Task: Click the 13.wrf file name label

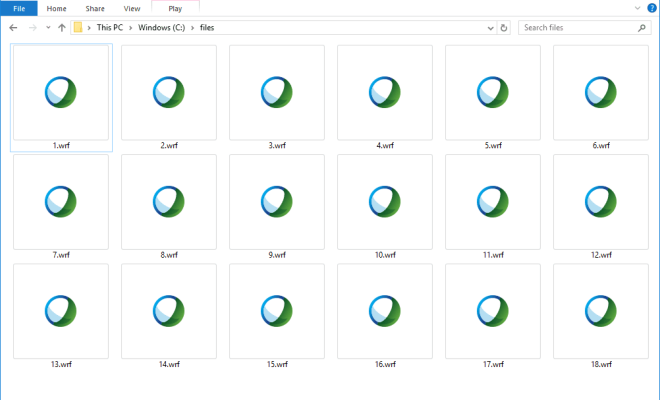Action: click(x=61, y=364)
